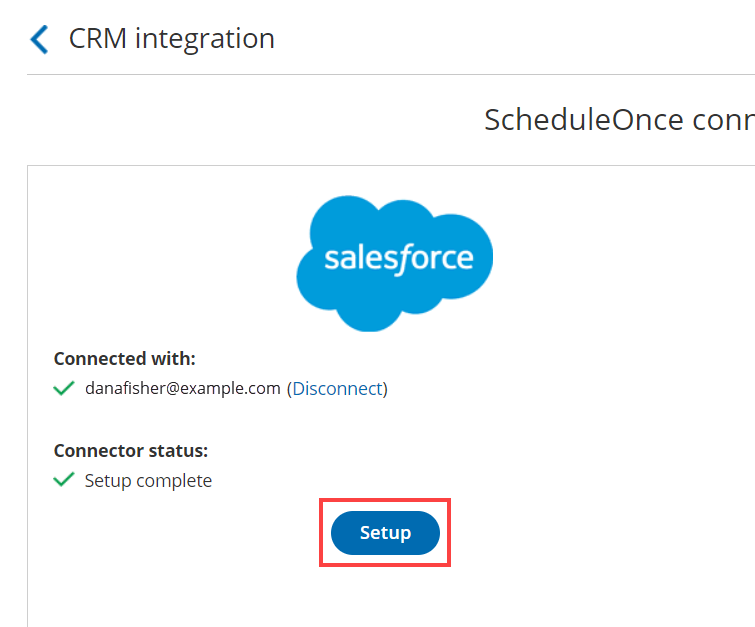Click the left border of the connector card
Screen dimensions: 755x627
click(x=28, y=400)
